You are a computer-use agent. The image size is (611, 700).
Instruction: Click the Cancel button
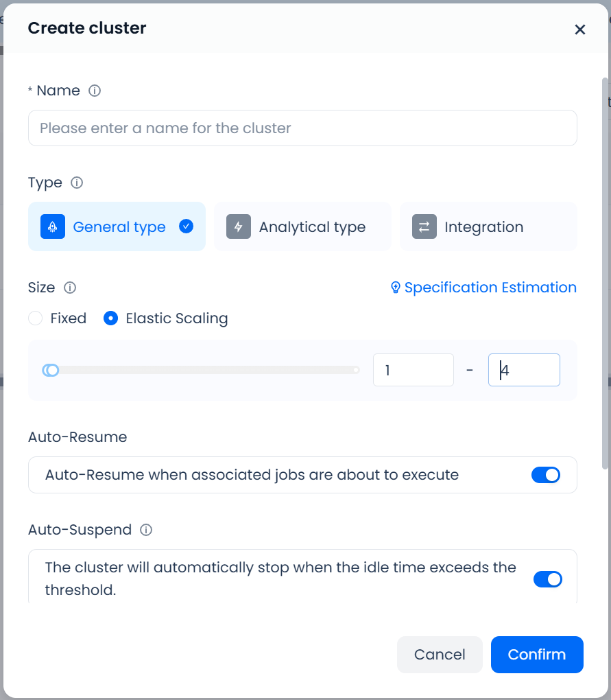pos(440,655)
